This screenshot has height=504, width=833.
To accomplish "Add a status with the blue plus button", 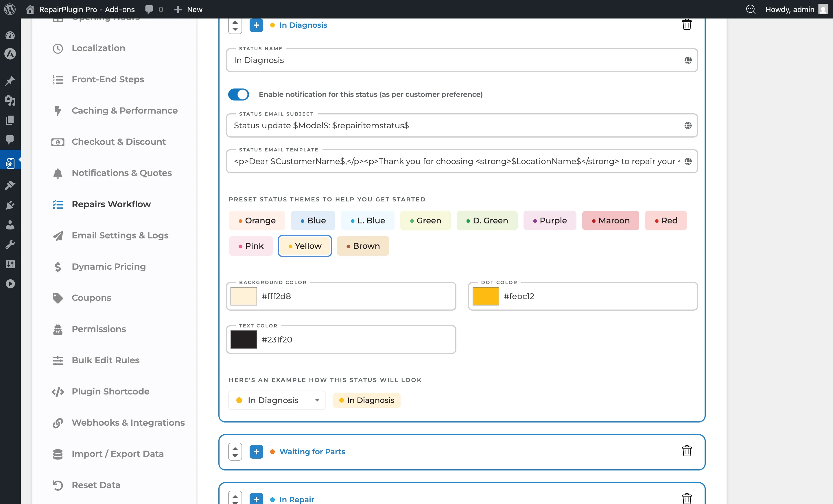I will pos(256,25).
